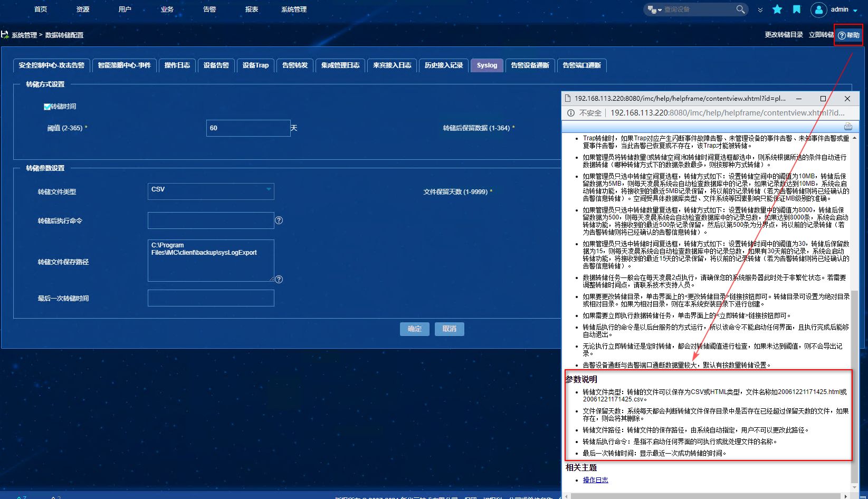Open the admin account dropdown arrow

point(855,10)
